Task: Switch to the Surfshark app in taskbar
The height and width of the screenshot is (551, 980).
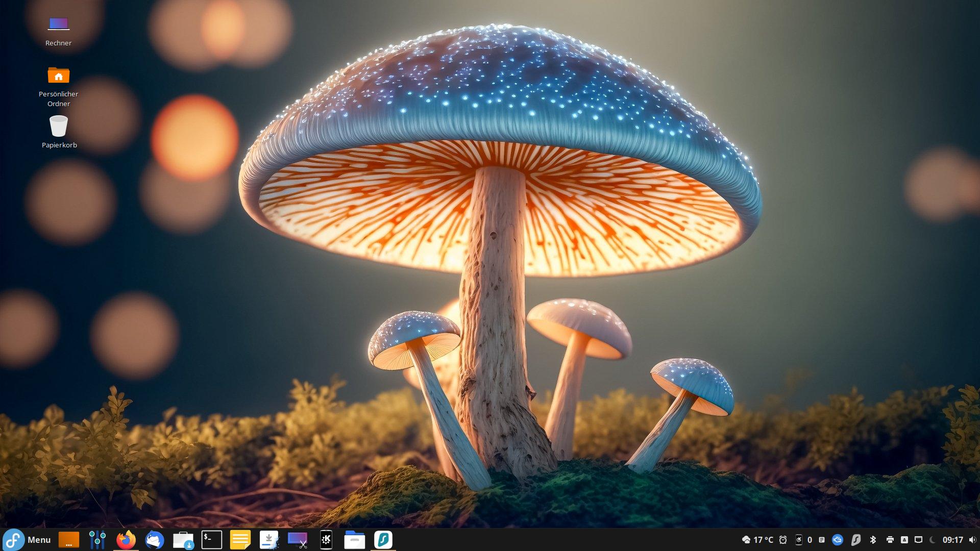Action: coord(383,540)
